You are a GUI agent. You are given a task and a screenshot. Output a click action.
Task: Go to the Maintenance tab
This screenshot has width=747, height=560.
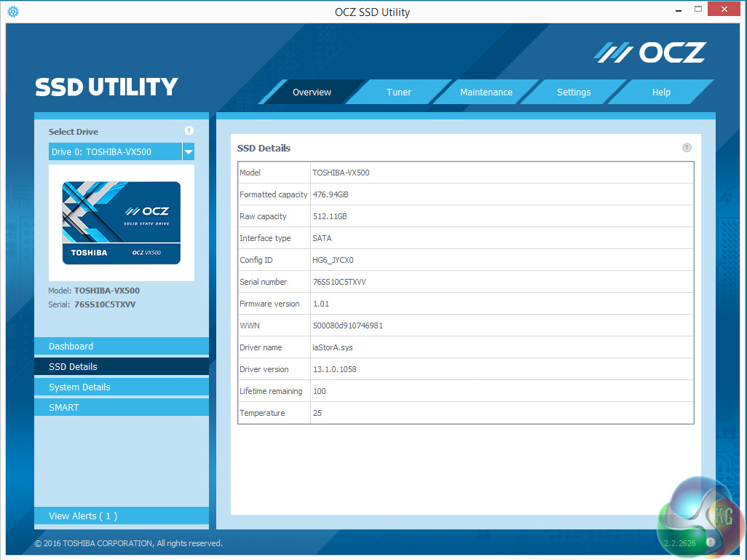[486, 92]
